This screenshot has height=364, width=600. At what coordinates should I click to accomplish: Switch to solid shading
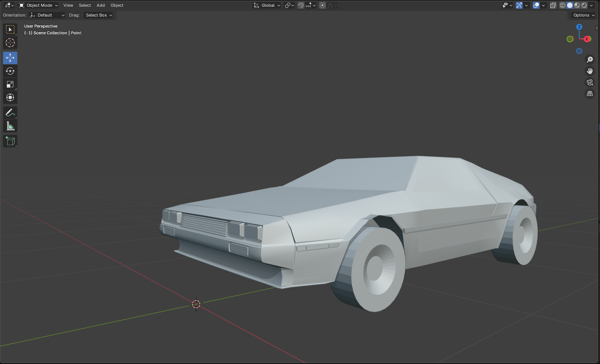[x=570, y=5]
